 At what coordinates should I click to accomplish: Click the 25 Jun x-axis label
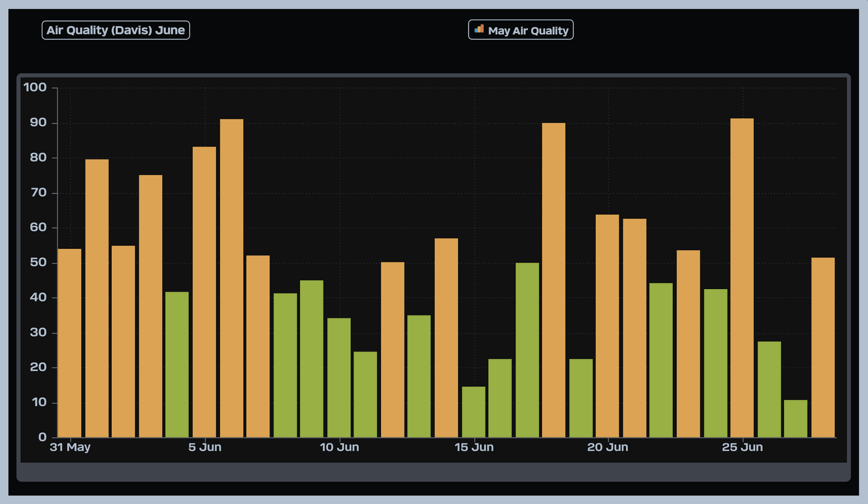click(x=742, y=447)
